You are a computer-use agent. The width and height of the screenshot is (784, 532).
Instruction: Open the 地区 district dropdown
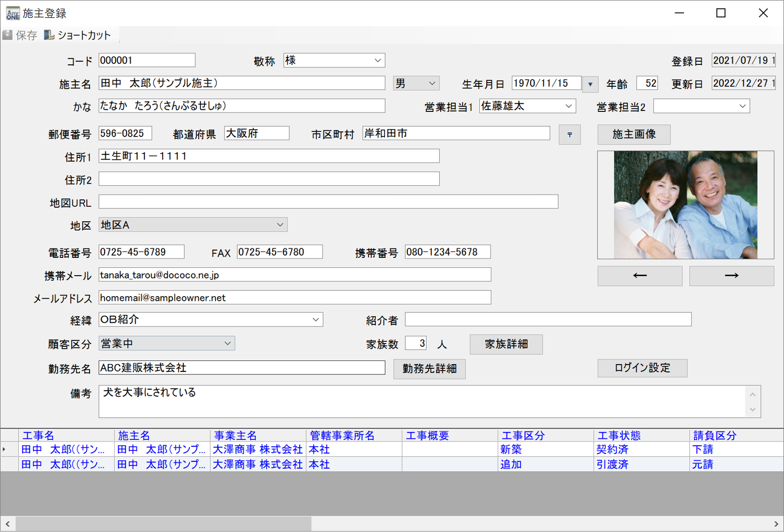(280, 225)
